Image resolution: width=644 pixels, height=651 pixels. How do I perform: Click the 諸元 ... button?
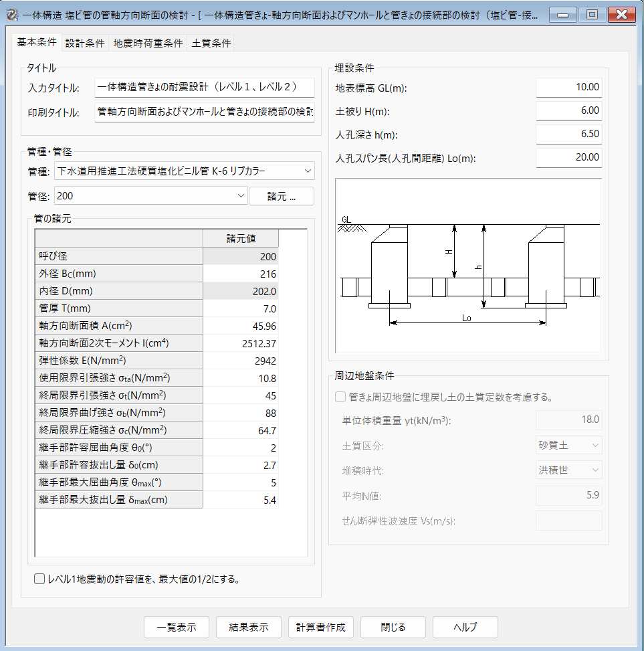281,196
